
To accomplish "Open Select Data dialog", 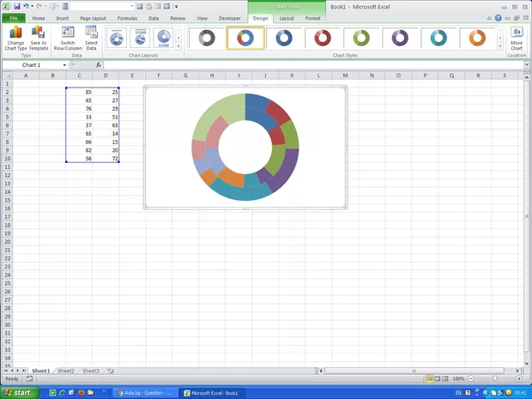I will (x=91, y=39).
